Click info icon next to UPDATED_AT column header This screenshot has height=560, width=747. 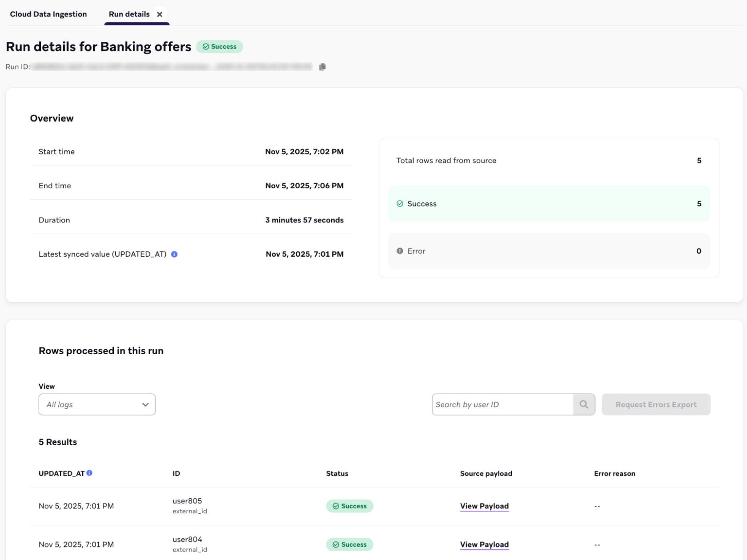tap(89, 473)
